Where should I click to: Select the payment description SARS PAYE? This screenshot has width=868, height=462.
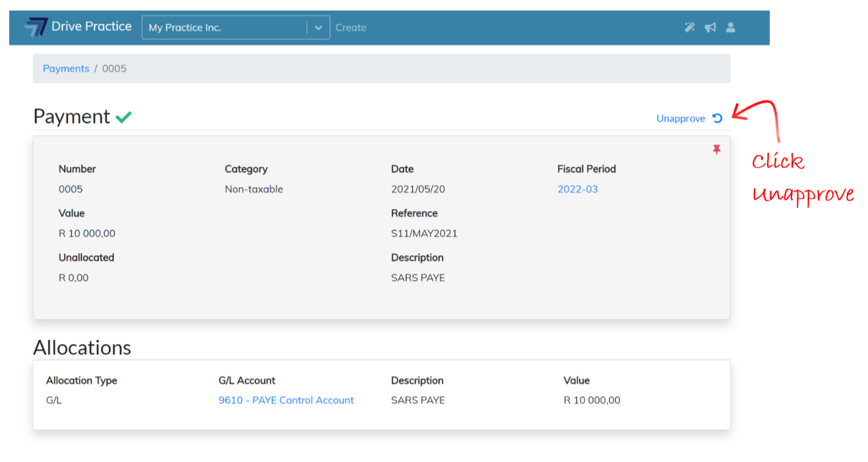(x=418, y=277)
